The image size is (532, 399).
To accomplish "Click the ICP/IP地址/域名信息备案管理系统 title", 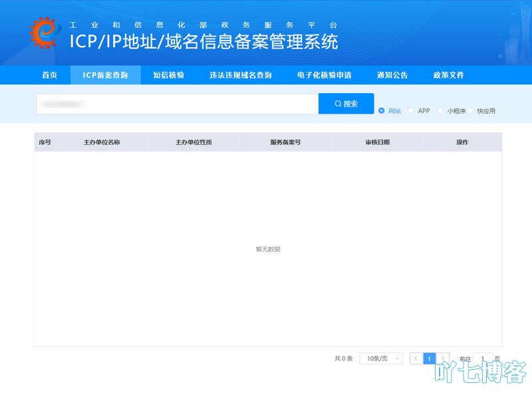I will 203,42.
